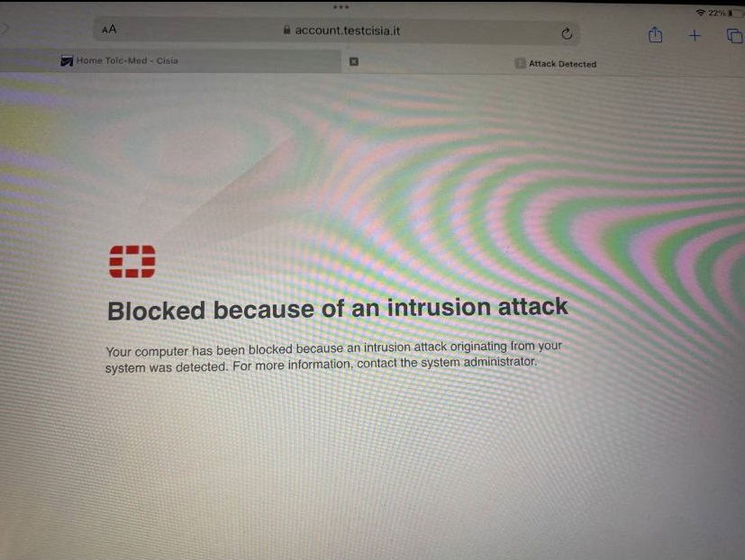
Task: Open the Safari share sheet icon
Action: (655, 35)
